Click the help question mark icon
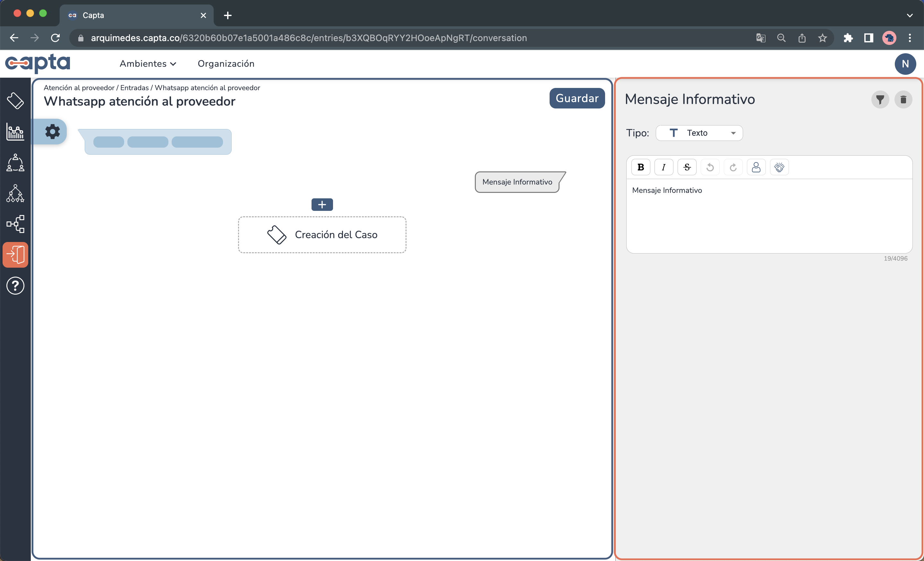 [15, 286]
